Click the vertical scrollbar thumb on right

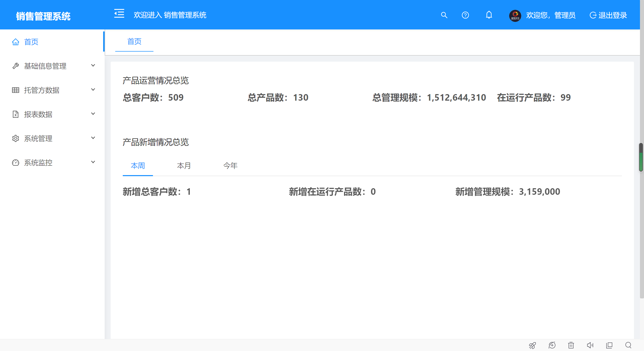pos(641,157)
